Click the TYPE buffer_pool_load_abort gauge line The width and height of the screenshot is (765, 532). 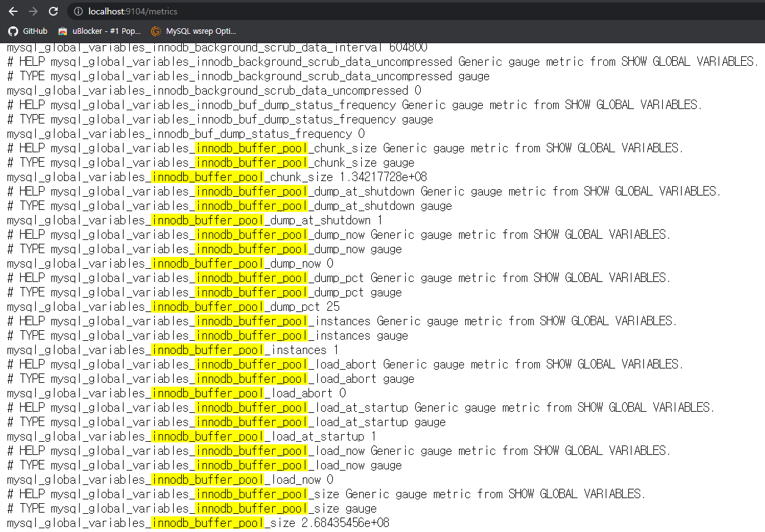pos(210,379)
